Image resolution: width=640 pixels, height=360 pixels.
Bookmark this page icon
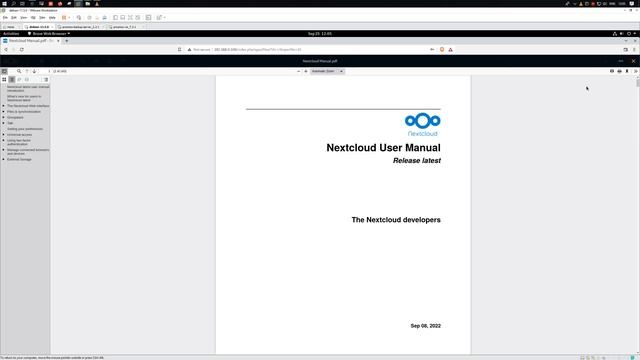180,49
